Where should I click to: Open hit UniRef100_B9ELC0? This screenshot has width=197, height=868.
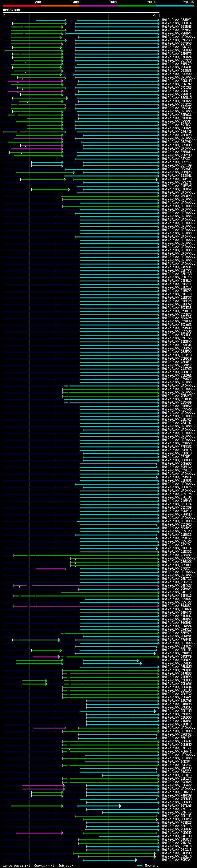tap(177, 467)
